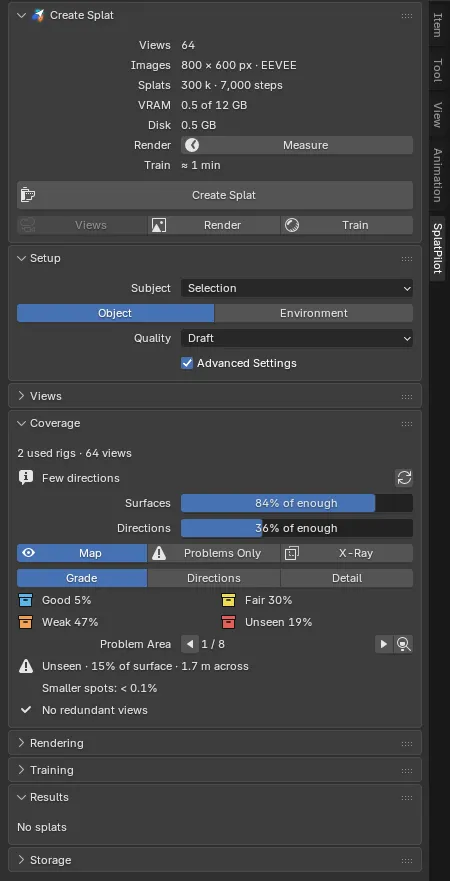Click the Few directions info icon
The image size is (450, 881).
[x=25, y=478]
